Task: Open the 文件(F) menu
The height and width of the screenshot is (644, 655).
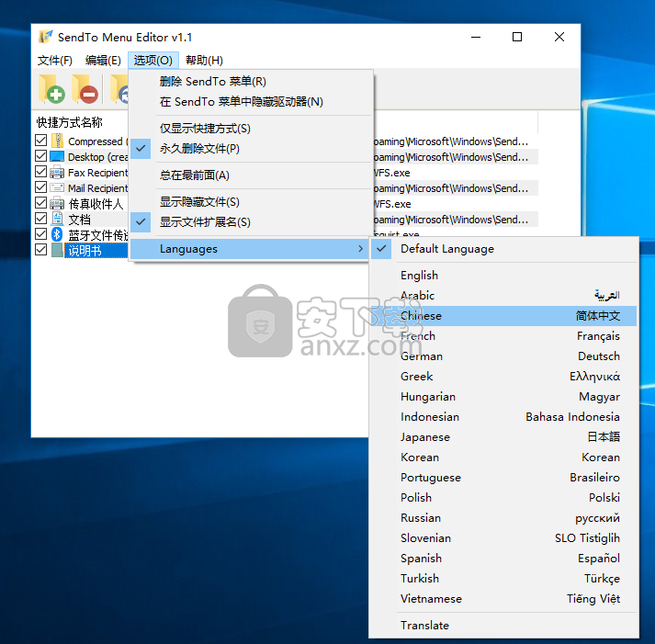Action: point(55,60)
